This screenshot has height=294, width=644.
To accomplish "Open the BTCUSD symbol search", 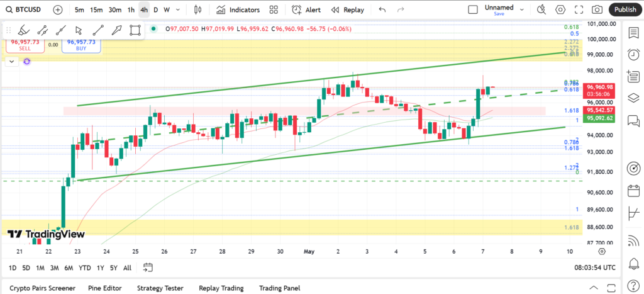I will click(x=24, y=9).
